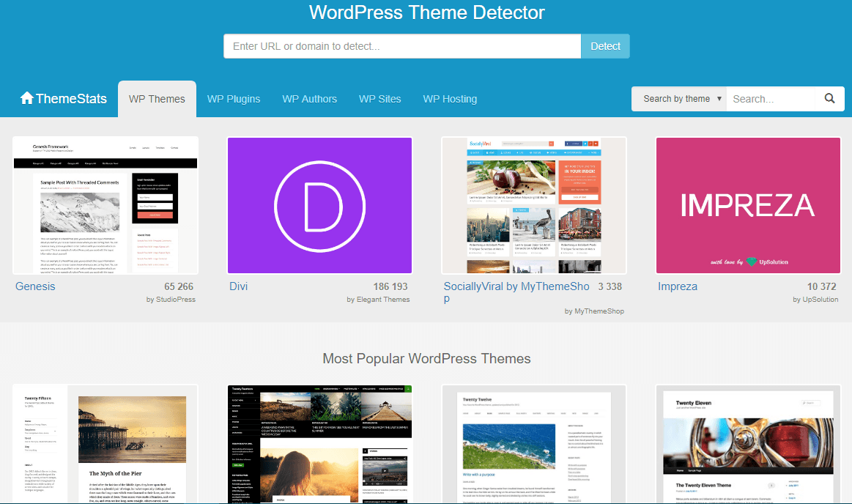
Task: Open the Genesis theme preview thumbnail
Action: coord(105,205)
